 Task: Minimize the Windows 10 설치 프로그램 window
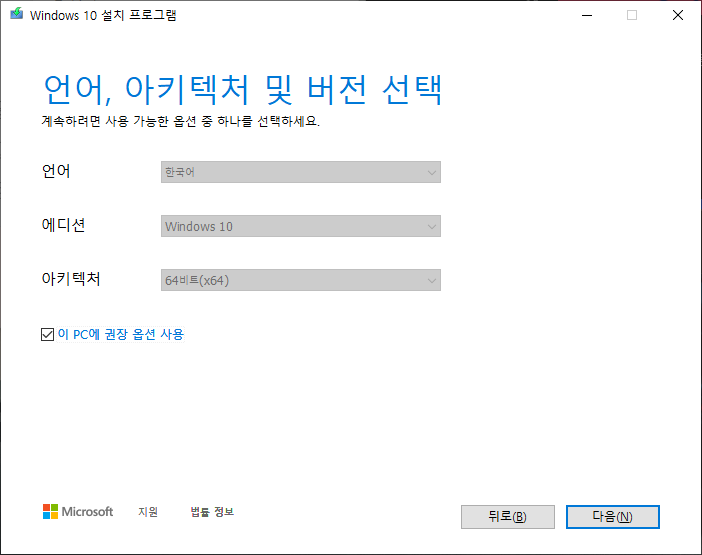coord(587,15)
